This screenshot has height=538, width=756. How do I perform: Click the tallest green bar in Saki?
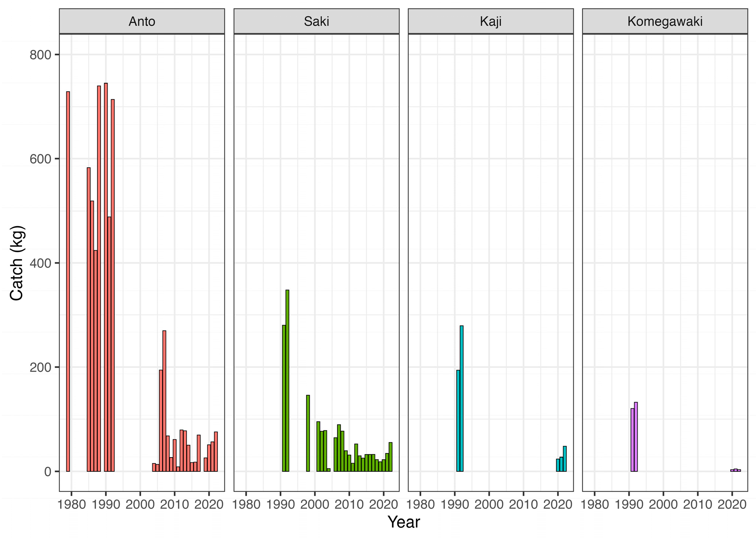click(x=287, y=380)
